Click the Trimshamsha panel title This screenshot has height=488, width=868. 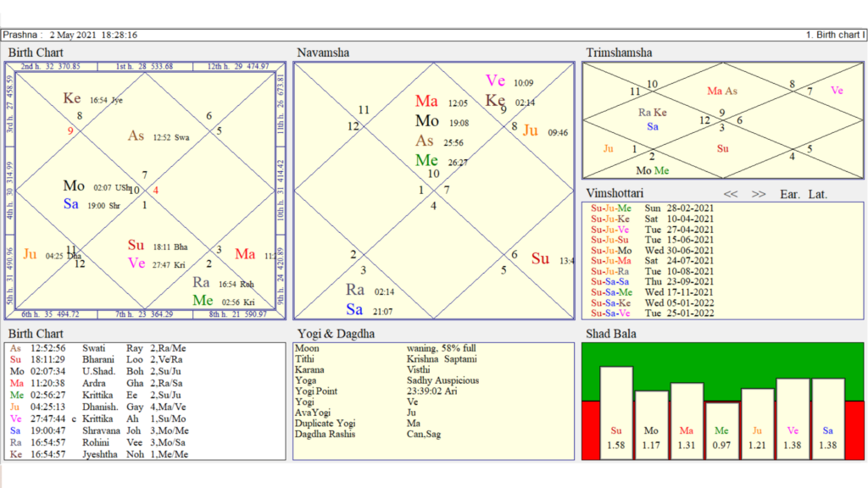[619, 53]
